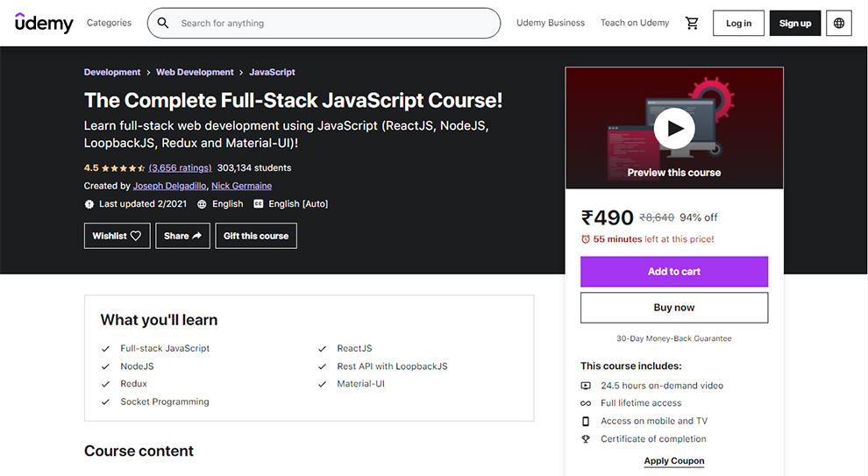Add course to Wishlist
This screenshot has height=476, width=868.
click(x=117, y=236)
